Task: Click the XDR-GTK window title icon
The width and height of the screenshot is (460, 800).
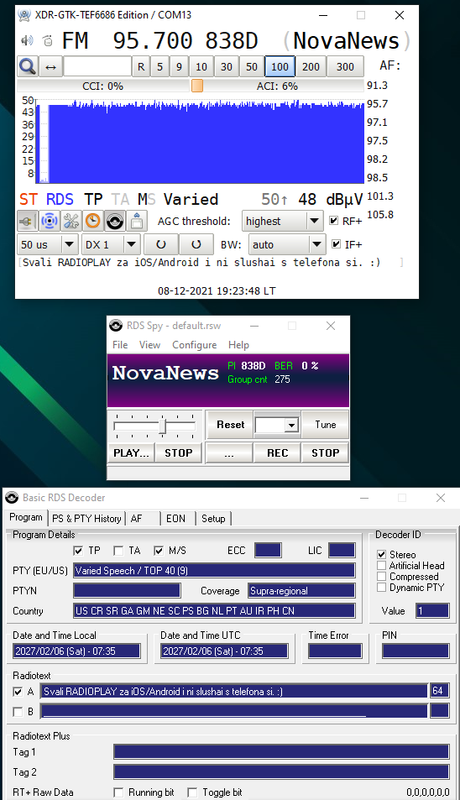Action: pyautogui.click(x=24, y=15)
